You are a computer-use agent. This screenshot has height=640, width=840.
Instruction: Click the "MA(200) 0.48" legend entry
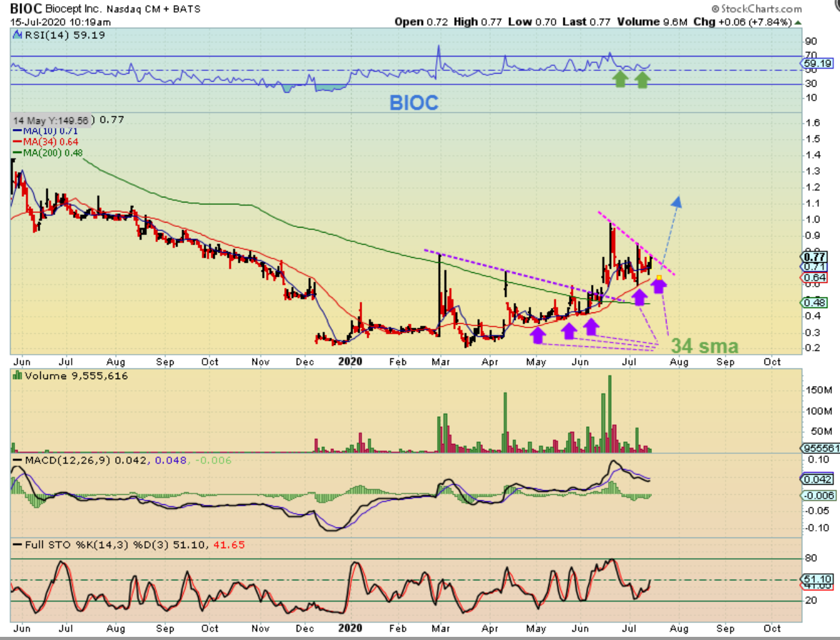(x=53, y=153)
